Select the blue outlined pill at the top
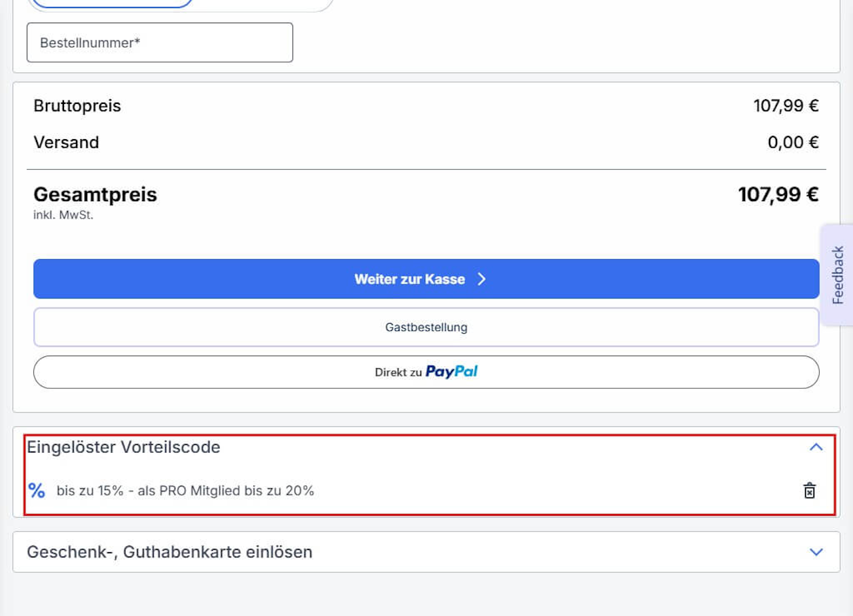This screenshot has height=616, width=853. 112,3
